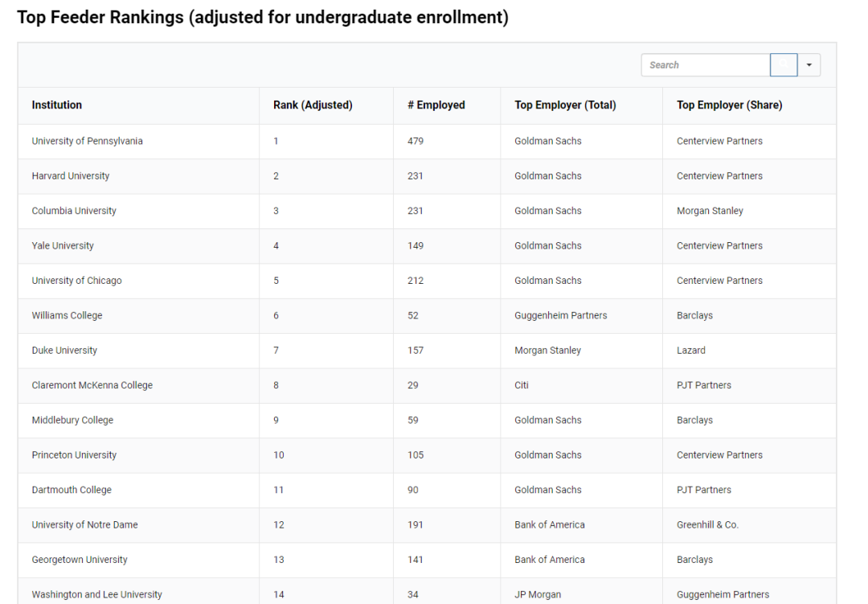Screen dimensions: 868x604
Task: Click Williams College in the Institution column
Action: [x=68, y=316]
